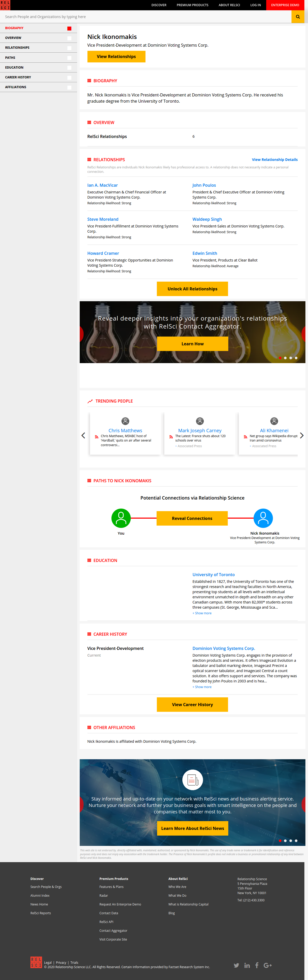Screen dimensions: 308x980
Task: Jump to the Paths sidebar section
Action: tap(38, 58)
